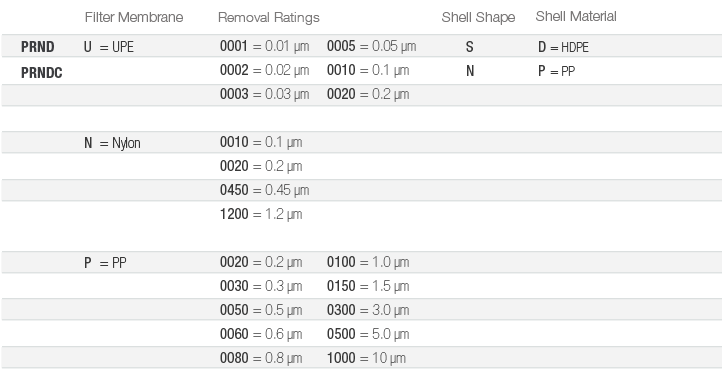Click the Removal Ratings column header

[268, 18]
